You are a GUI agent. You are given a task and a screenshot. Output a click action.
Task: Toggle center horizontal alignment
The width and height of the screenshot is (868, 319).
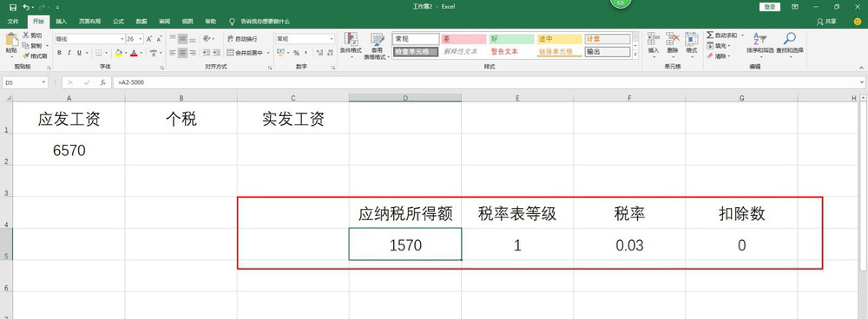point(182,53)
